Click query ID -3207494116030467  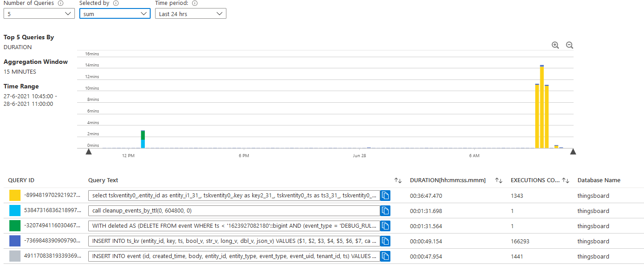53,226
